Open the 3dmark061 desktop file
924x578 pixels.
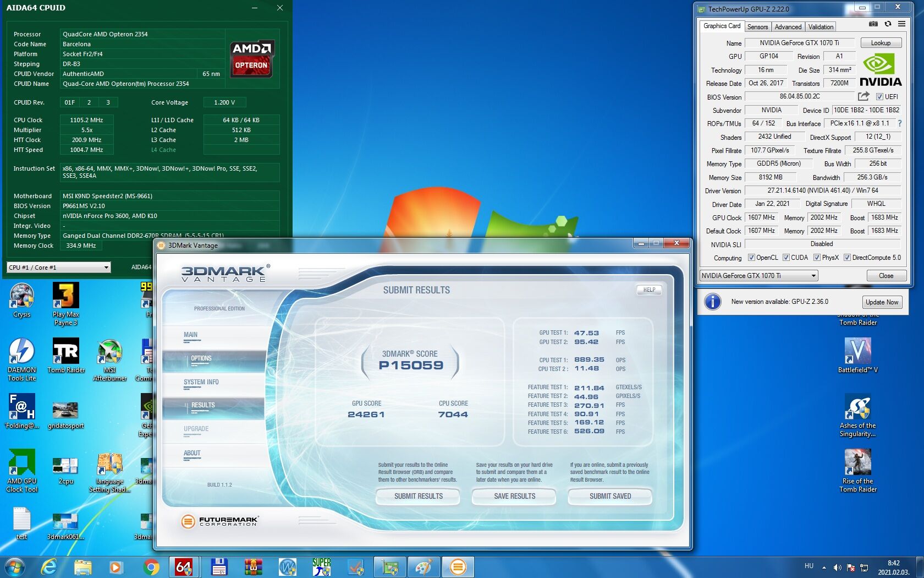click(66, 526)
